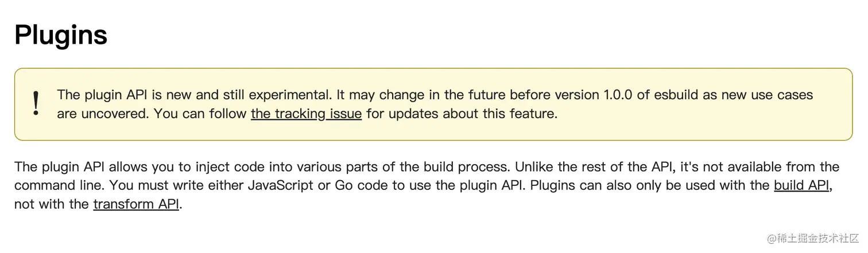Open the "transform API" link
Viewport: 868px width, 253px height.
(136, 204)
